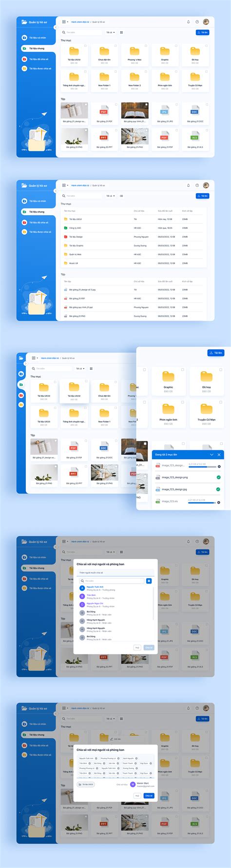Open 'Tất cả' filter behind recipient-chips dialog
Viewport: 231px width, 868px height.
110,719
